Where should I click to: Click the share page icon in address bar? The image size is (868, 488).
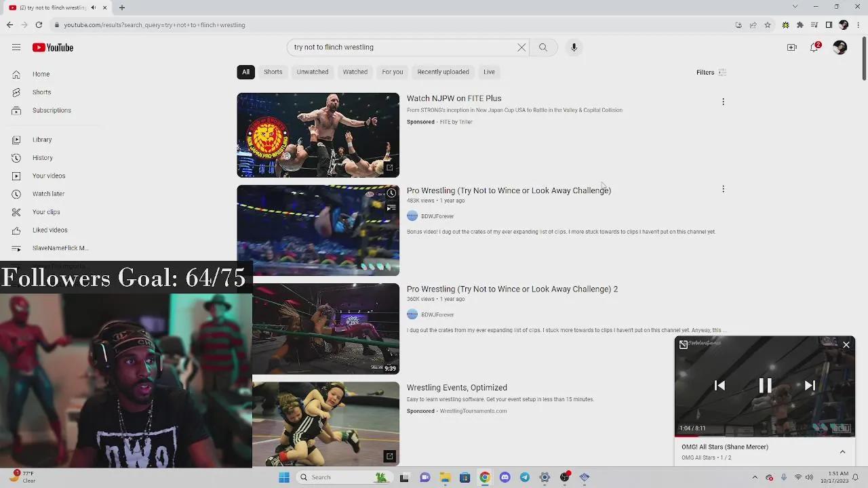click(x=753, y=25)
